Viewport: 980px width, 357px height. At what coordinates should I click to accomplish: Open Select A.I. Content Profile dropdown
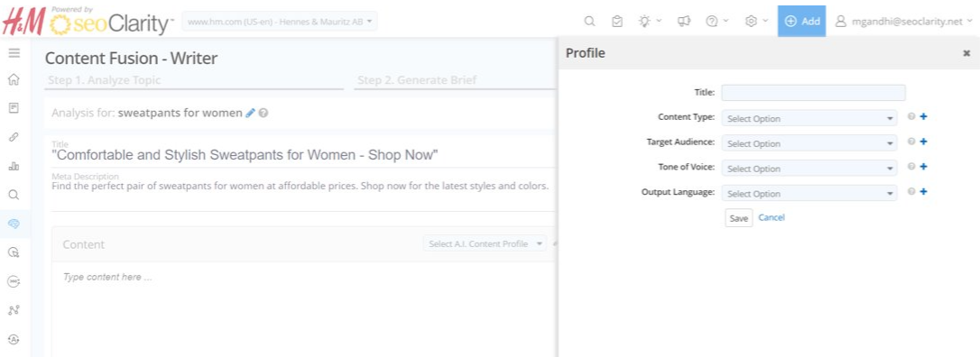pyautogui.click(x=485, y=243)
